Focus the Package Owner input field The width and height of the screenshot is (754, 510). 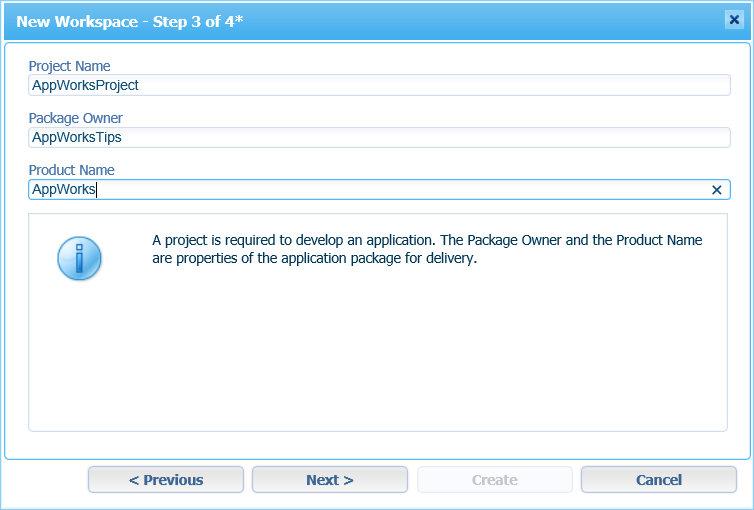[379, 137]
